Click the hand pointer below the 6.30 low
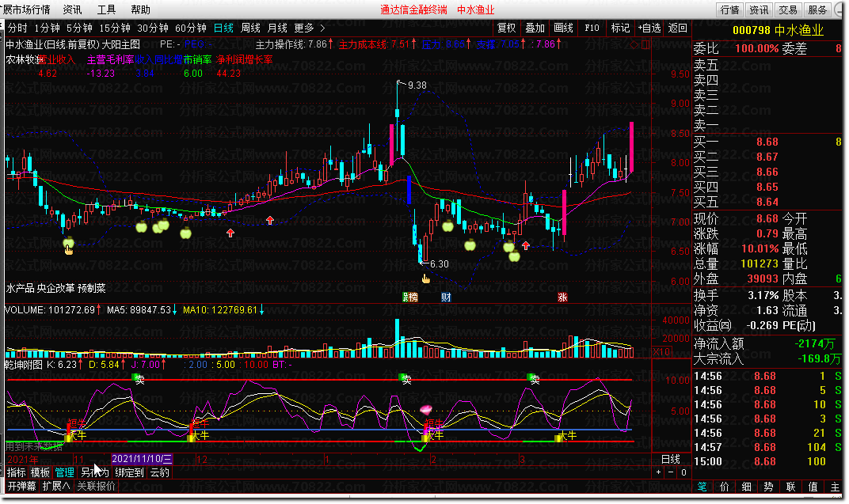The height and width of the screenshot is (504, 849). [x=426, y=279]
